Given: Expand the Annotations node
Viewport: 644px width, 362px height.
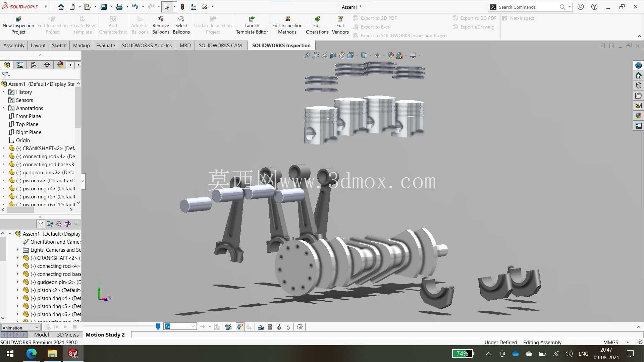Looking at the screenshot, I should coord(3,108).
